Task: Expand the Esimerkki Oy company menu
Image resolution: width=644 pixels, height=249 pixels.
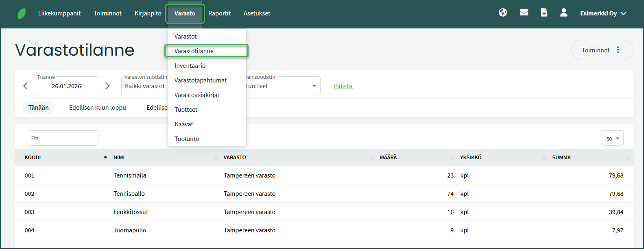Action: (603, 13)
